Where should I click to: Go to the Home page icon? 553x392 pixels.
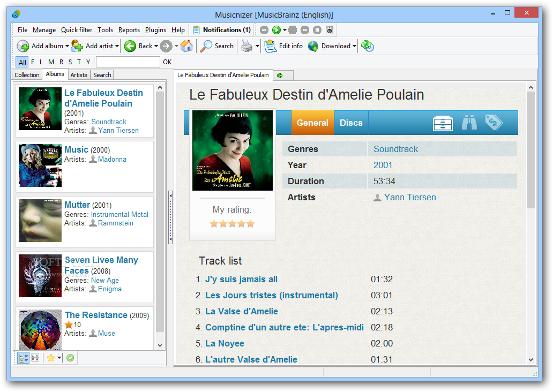[186, 46]
